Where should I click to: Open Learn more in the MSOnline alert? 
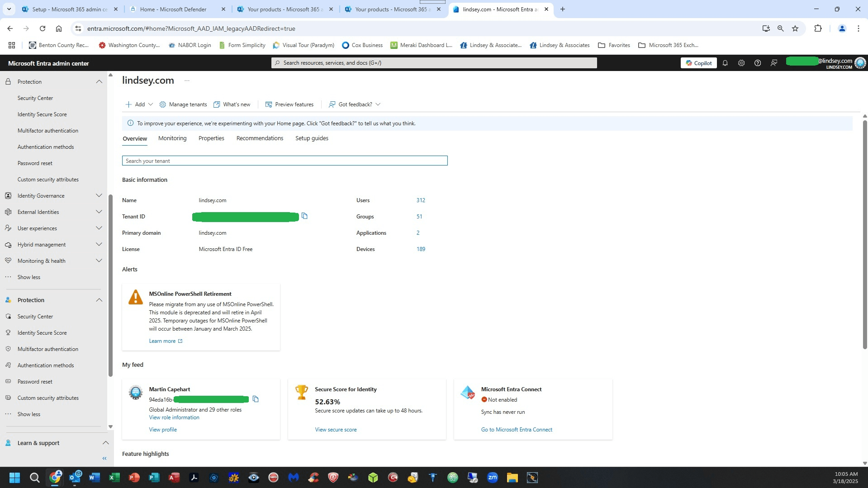(x=166, y=341)
